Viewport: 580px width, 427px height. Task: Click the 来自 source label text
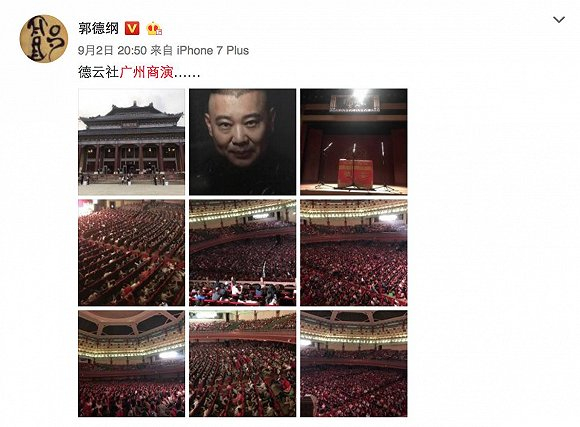coord(162,50)
